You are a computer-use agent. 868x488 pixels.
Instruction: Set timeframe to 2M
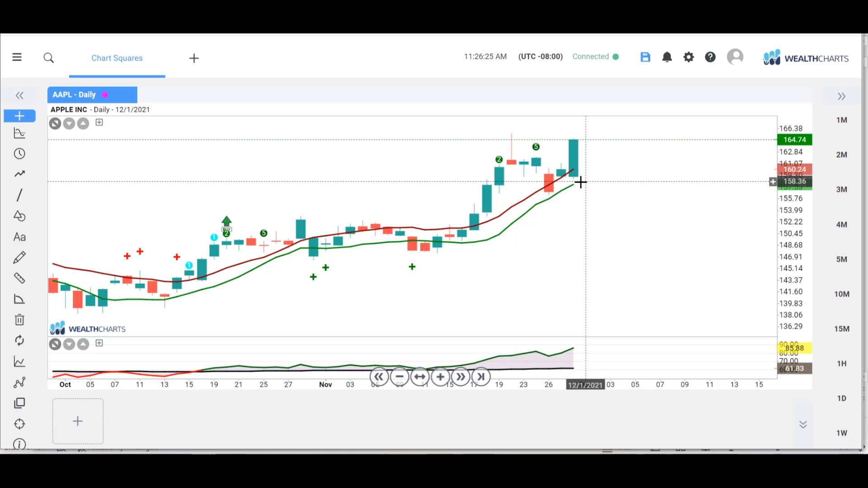tap(841, 155)
